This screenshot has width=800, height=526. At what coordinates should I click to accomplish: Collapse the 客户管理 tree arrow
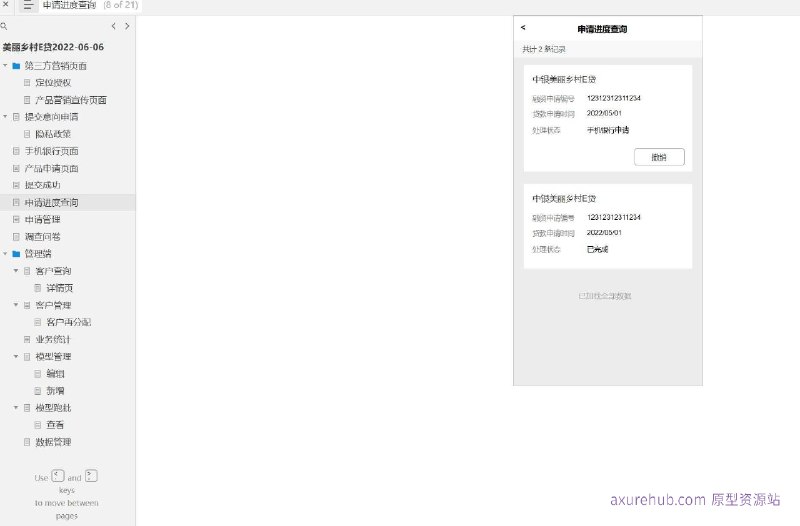(x=16, y=305)
